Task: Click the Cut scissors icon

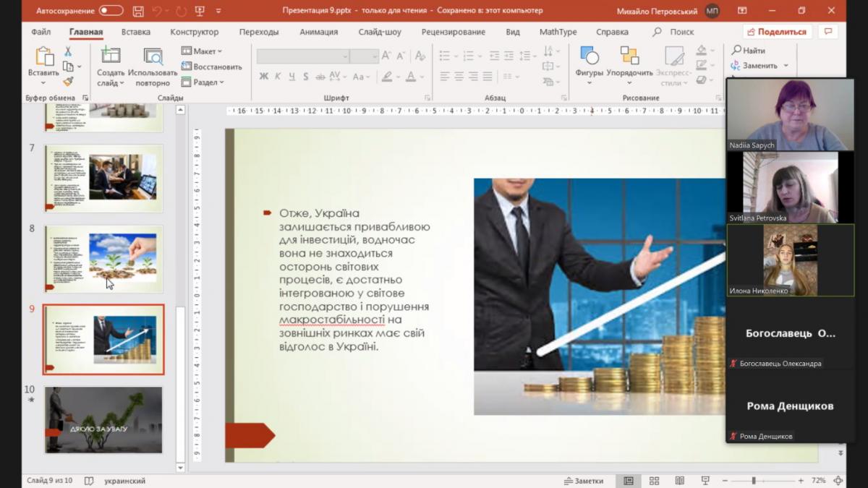Action: click(68, 52)
